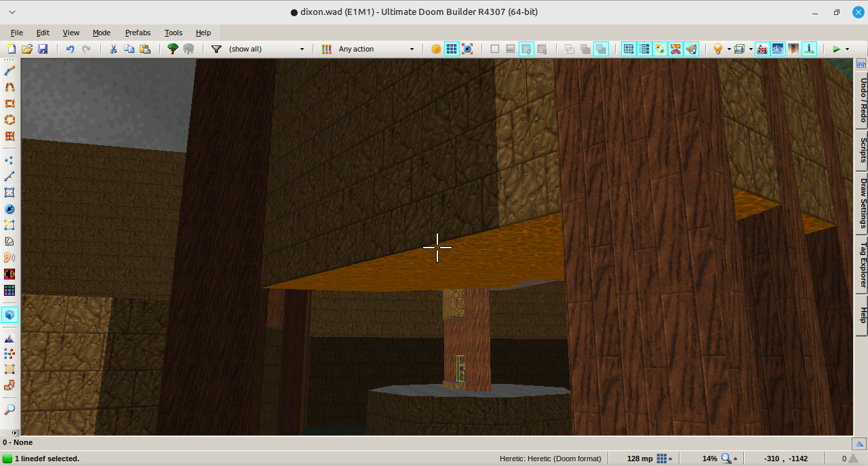Select Draw Ellipse mode icon

(9, 119)
